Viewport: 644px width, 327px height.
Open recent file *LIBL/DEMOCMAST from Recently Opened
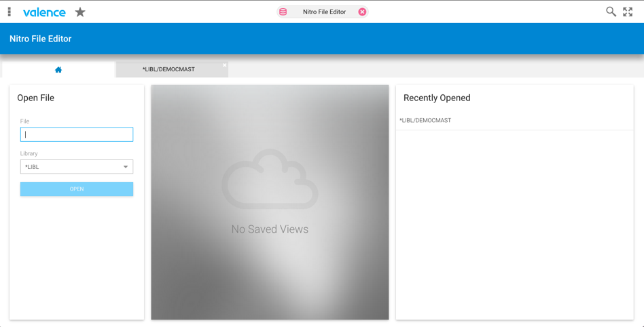coord(425,121)
